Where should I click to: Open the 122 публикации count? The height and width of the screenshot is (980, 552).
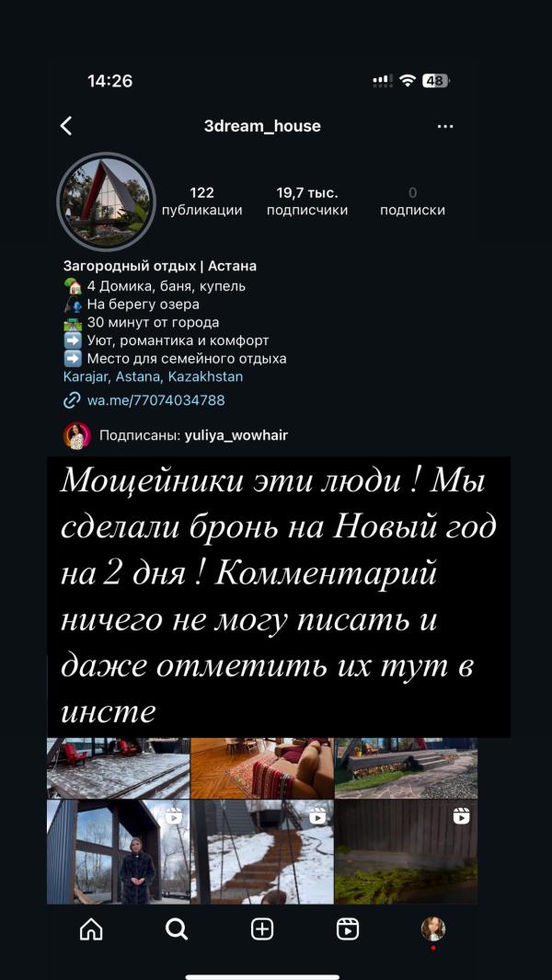click(x=201, y=202)
